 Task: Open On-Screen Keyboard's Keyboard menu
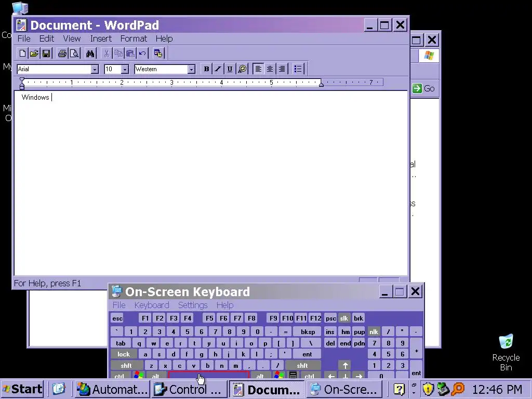point(152,305)
